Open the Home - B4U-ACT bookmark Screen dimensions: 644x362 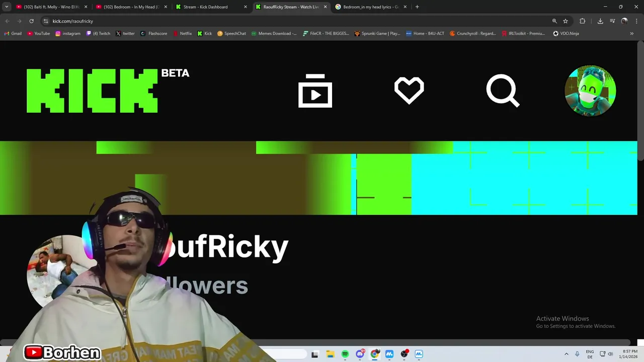pos(425,33)
